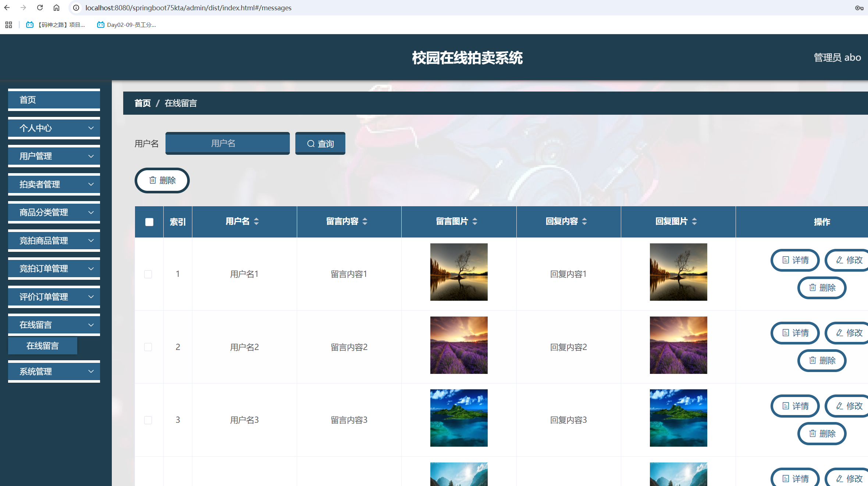Click the browser address bar URL
The width and height of the screenshot is (868, 486).
tap(188, 8)
